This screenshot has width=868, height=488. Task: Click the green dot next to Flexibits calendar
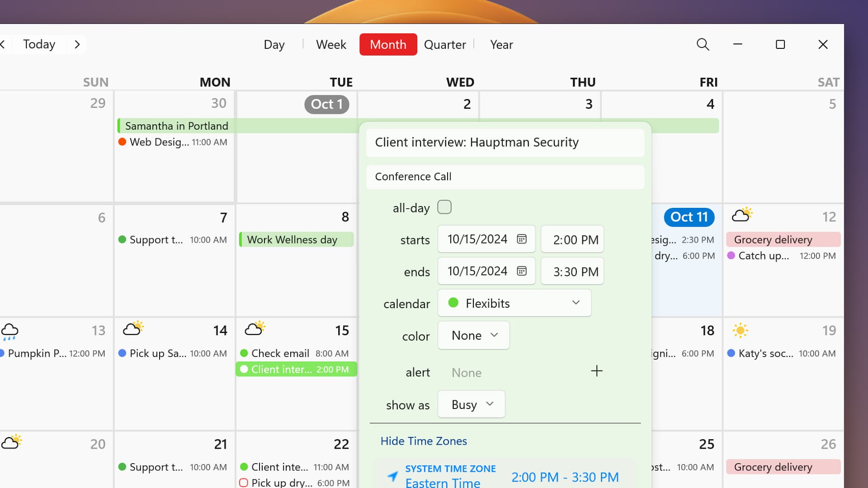453,303
